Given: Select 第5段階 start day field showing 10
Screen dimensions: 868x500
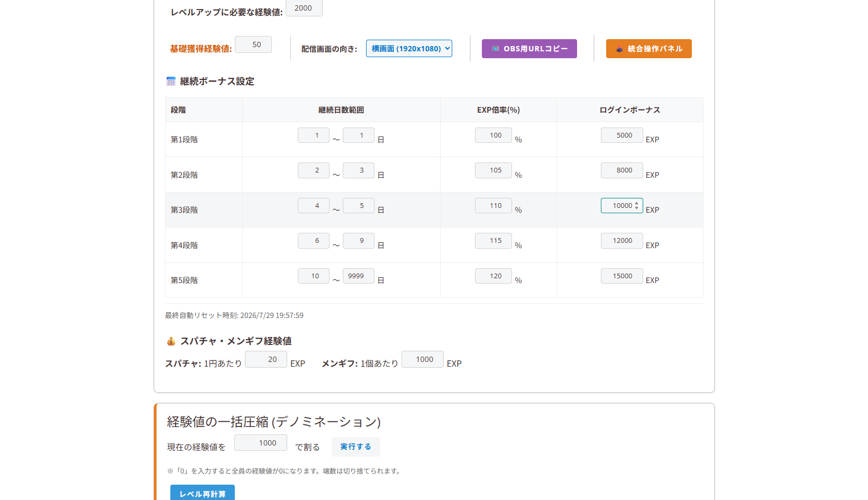Looking at the screenshot, I should [314, 276].
